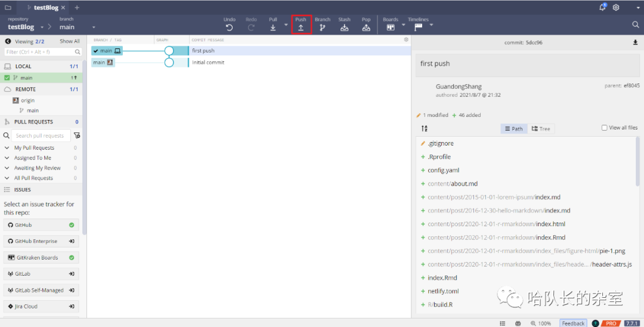Click the status bar gift icon

(518, 323)
